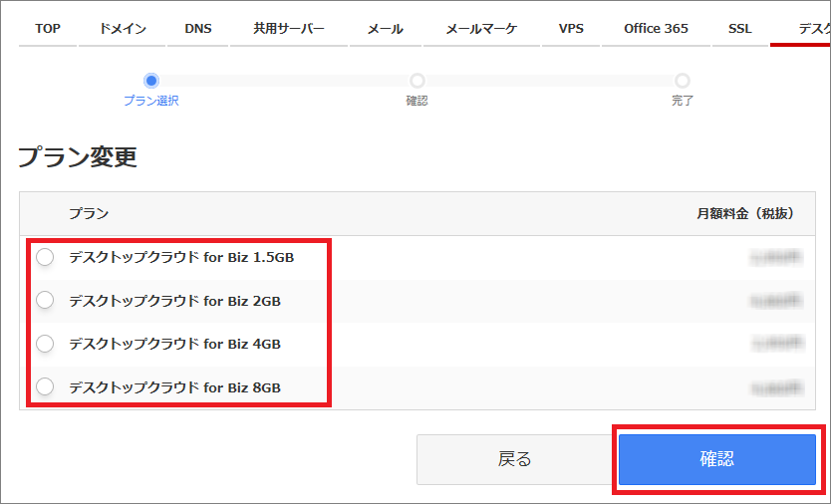
Task: Pick the デスクトップクラウド for Biz 8GB radio button
Action: click(x=45, y=386)
